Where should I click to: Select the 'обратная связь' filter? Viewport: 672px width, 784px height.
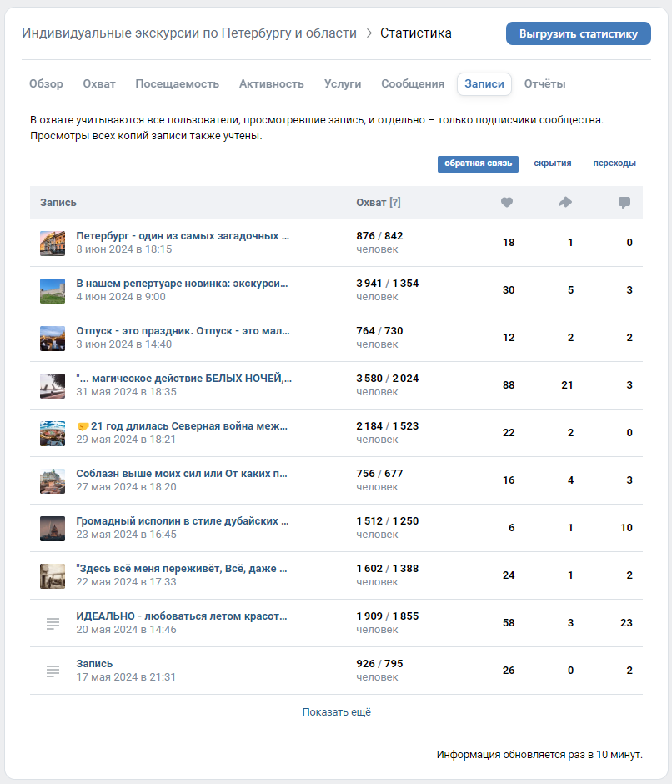(478, 163)
